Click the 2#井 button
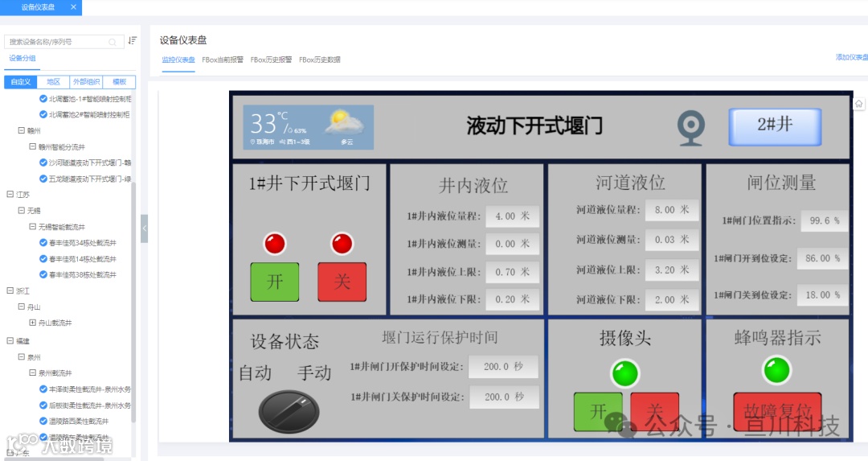Viewport: 868px width, 461px height. pos(775,126)
